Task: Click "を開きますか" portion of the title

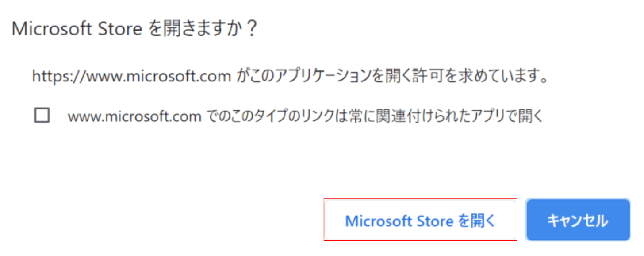Action: (x=195, y=30)
